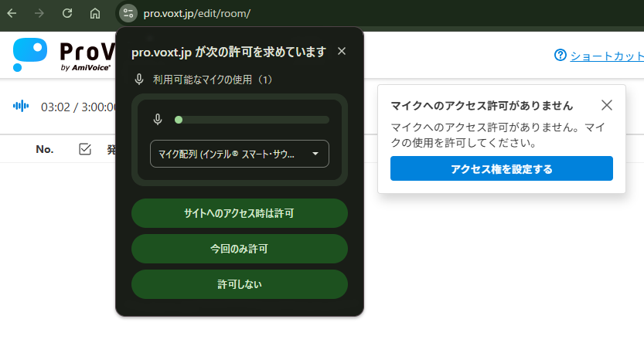Reload the page with the refresh icon
The height and width of the screenshot is (353, 644).
click(x=67, y=14)
